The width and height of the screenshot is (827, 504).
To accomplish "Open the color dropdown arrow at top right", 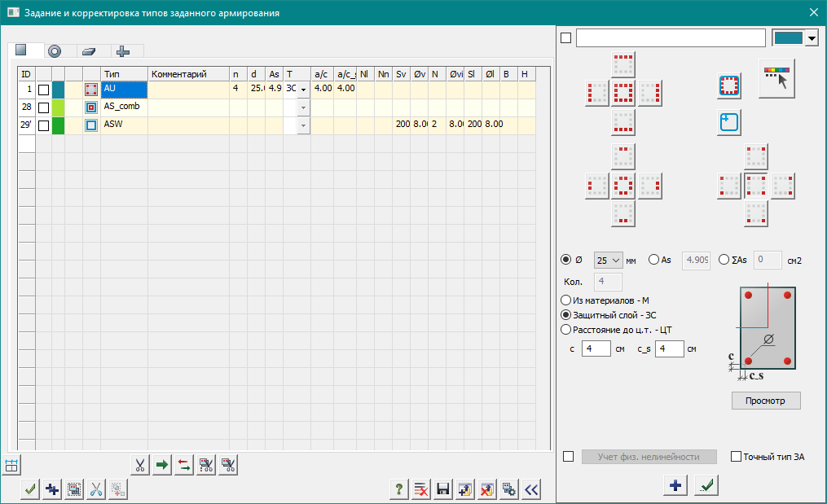I will point(811,39).
